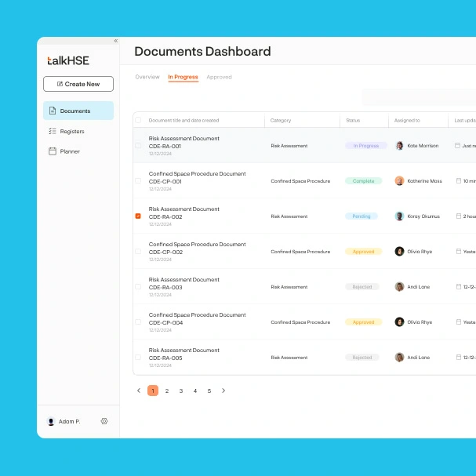The height and width of the screenshot is (476, 476).
Task: Click the Pending status badge
Action: pos(362,216)
